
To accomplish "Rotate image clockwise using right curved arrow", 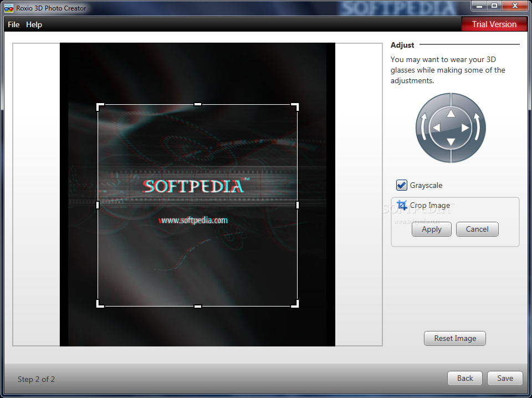I will point(477,127).
